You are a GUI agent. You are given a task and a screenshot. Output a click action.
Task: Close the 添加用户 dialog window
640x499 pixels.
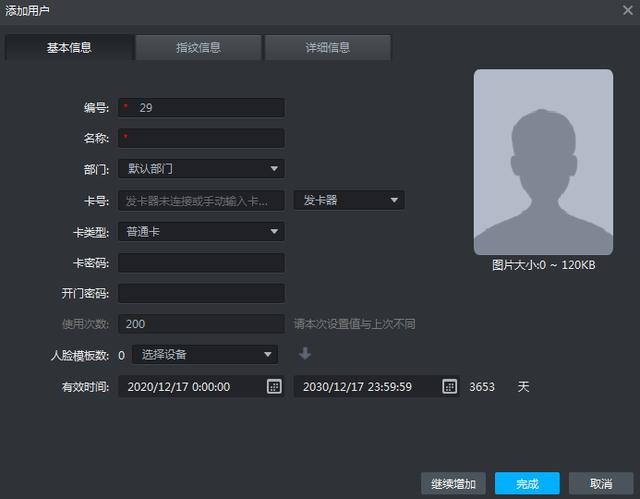(x=627, y=10)
